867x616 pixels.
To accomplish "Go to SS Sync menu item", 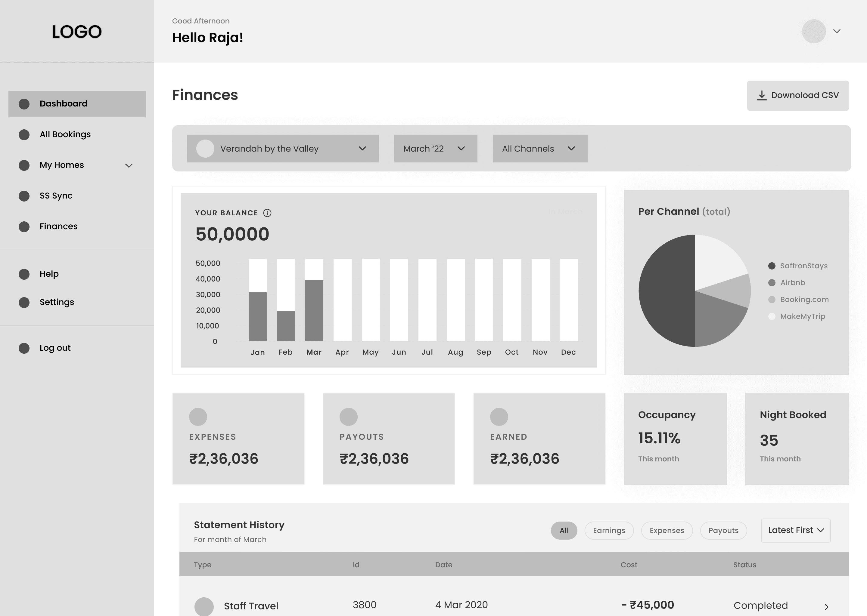I will pos(56,196).
